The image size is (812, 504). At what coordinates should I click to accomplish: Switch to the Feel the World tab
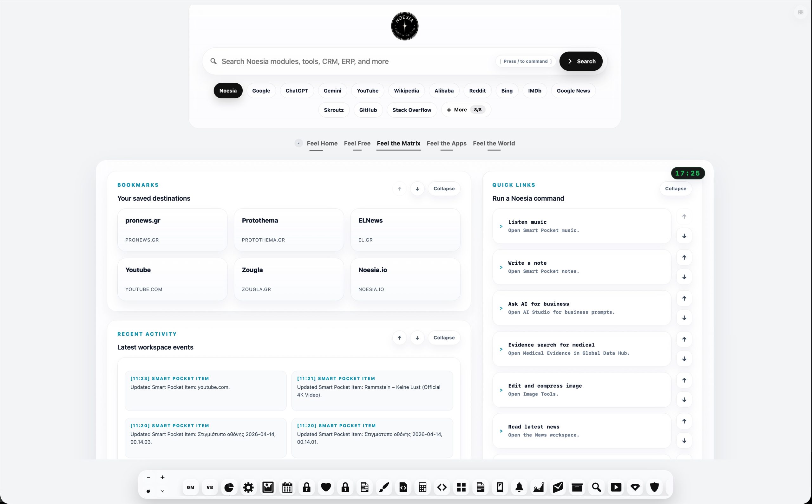coord(494,143)
